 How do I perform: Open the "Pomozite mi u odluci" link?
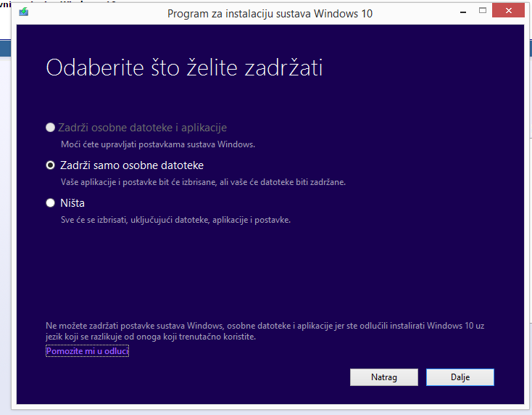[x=87, y=351]
